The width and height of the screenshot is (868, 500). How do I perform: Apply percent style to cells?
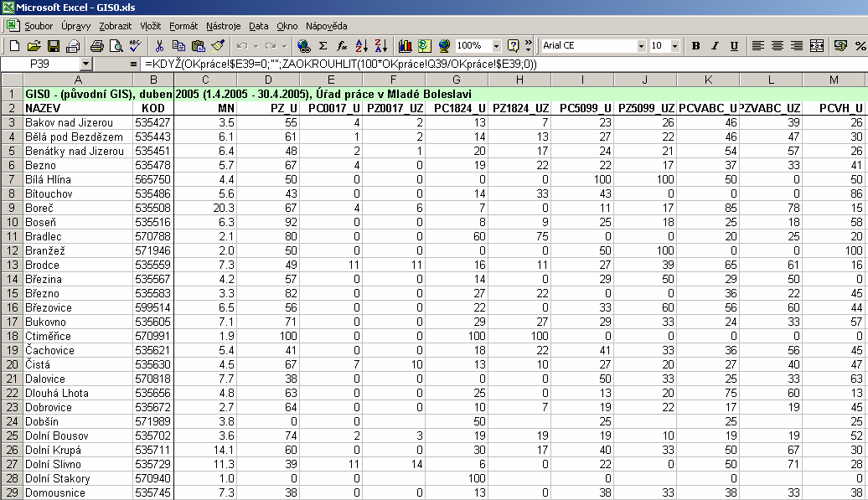coord(860,46)
